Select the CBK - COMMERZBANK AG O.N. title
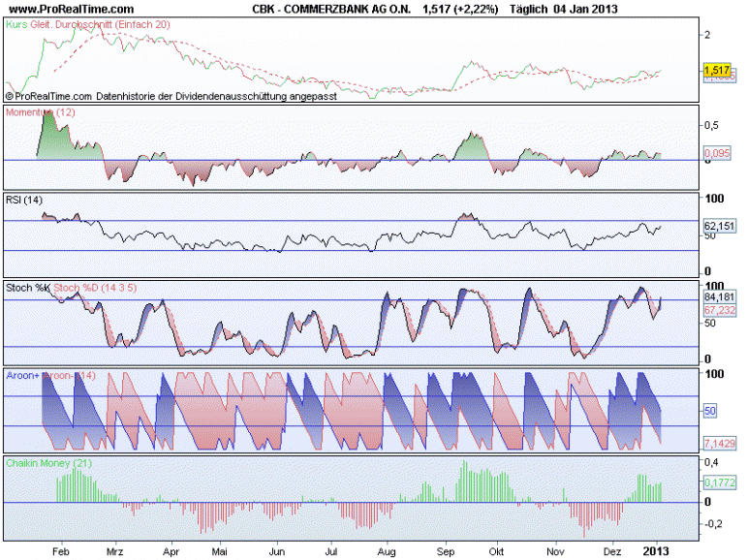The height and width of the screenshot is (560, 746). (x=331, y=9)
